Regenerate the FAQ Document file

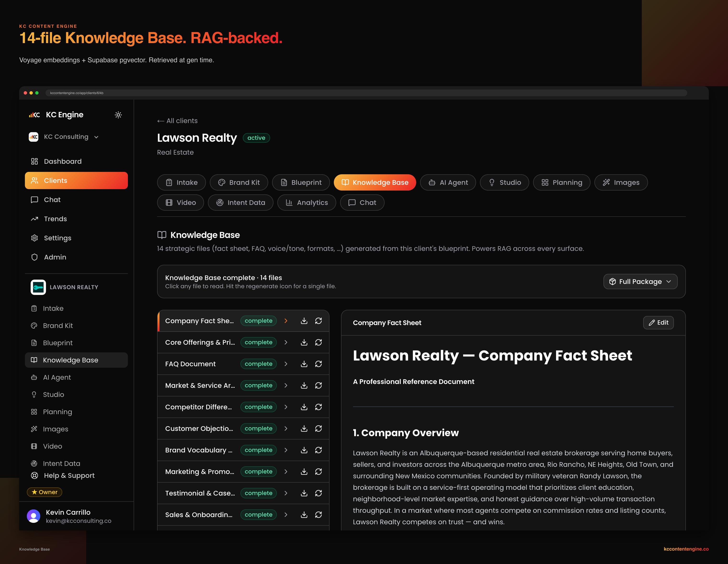319,364
